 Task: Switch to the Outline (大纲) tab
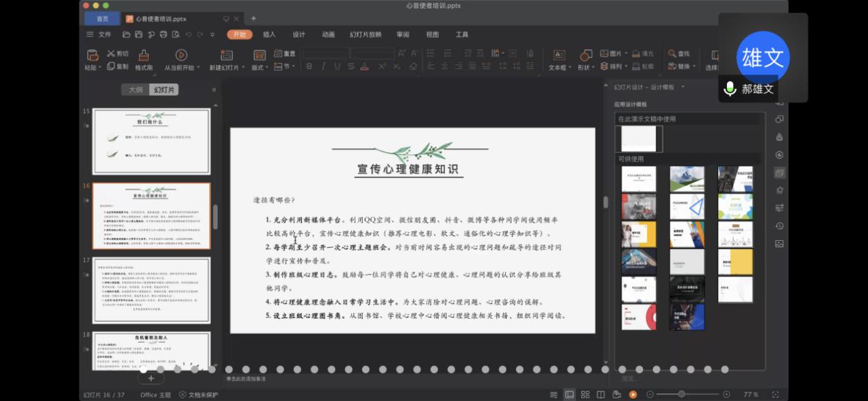[x=136, y=90]
